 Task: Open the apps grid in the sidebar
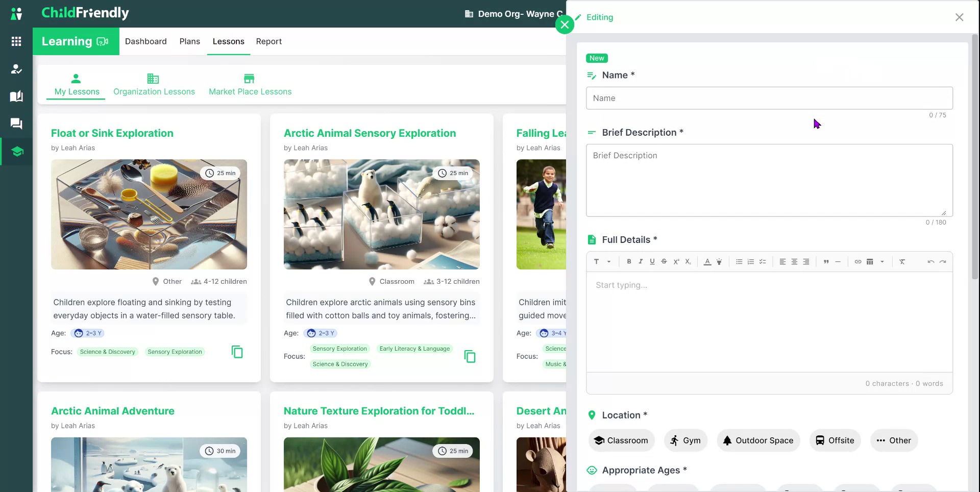[x=16, y=41]
